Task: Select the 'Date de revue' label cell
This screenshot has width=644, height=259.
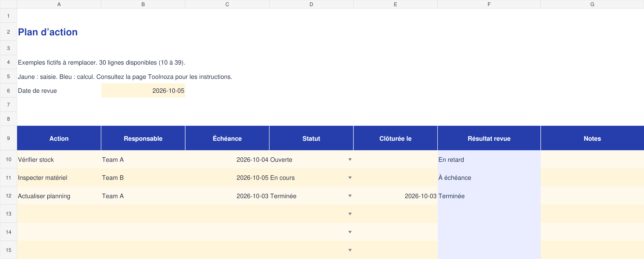Action: [59, 91]
